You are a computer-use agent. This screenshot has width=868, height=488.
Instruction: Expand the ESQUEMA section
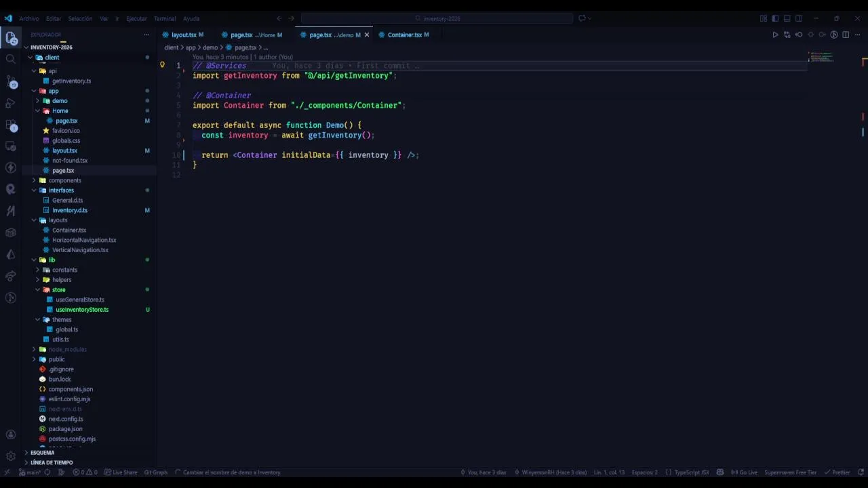[x=89, y=453]
